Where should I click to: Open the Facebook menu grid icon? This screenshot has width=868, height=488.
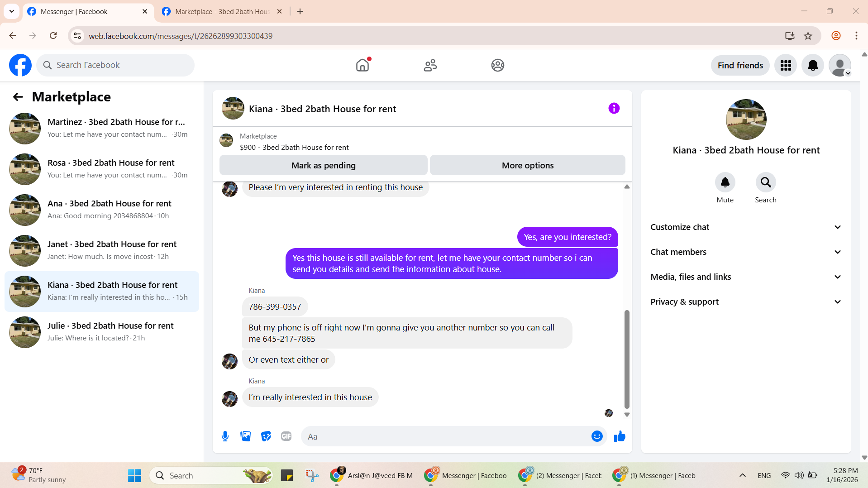point(786,66)
